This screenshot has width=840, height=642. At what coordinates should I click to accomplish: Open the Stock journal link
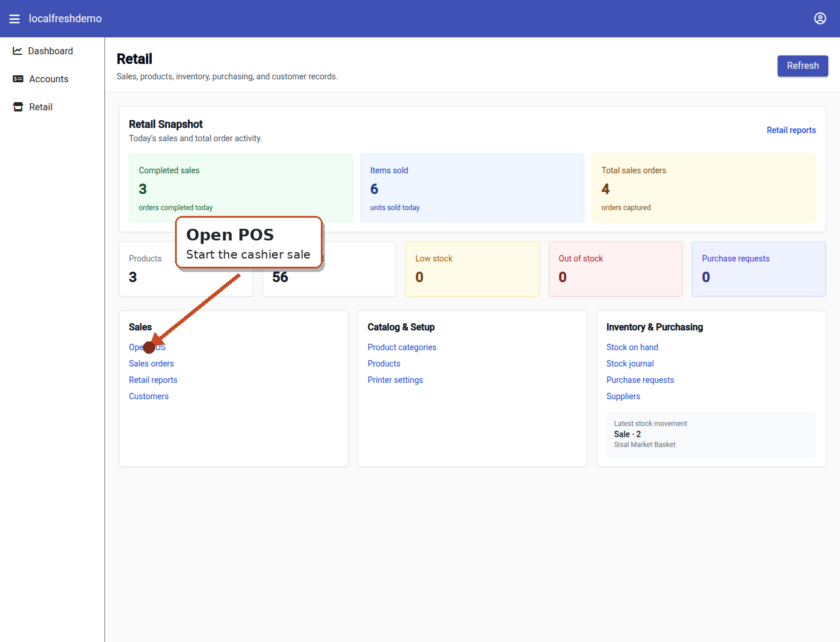[630, 364]
